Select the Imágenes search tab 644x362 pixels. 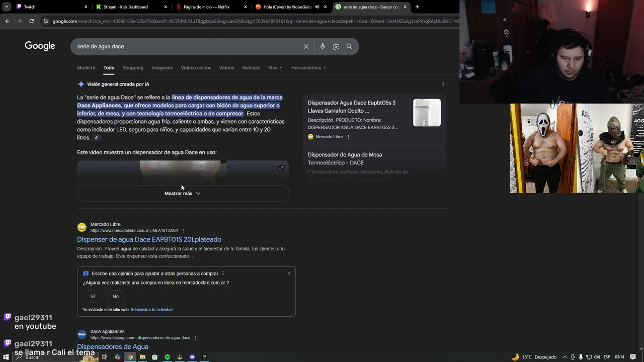click(x=162, y=68)
